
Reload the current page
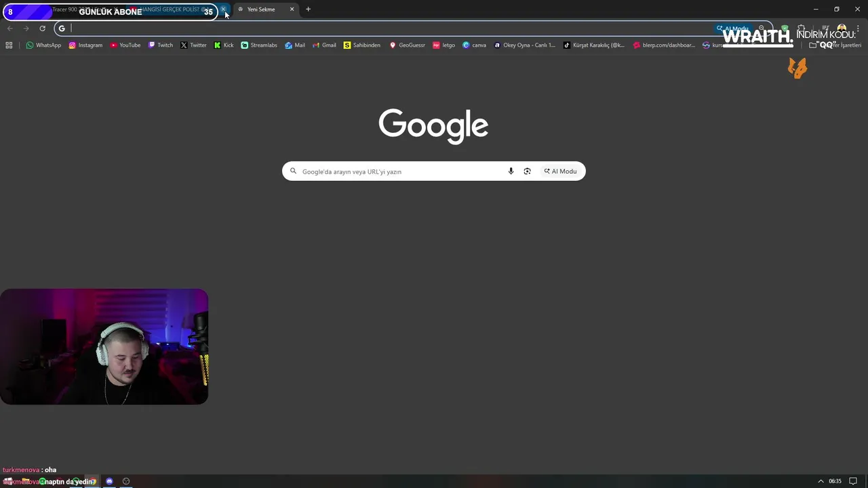click(42, 28)
